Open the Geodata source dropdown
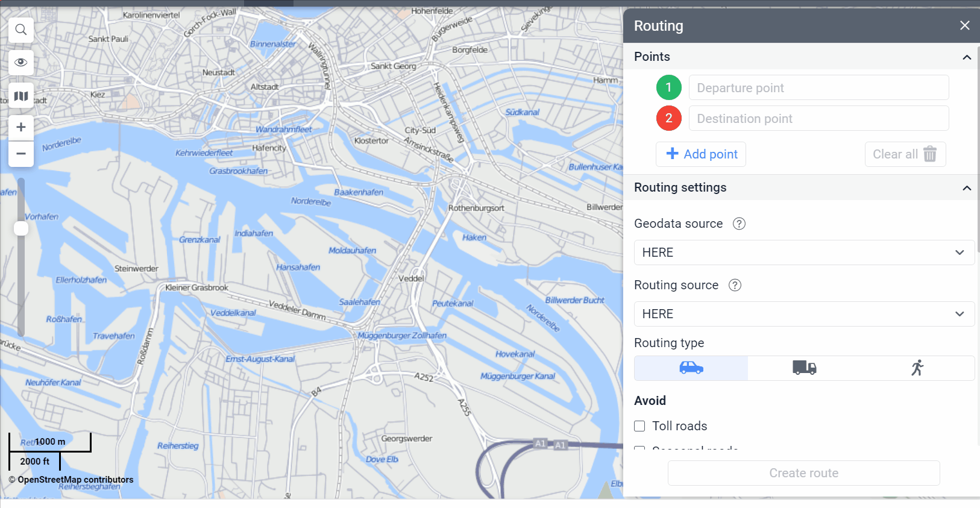This screenshot has height=508, width=980. (803, 252)
